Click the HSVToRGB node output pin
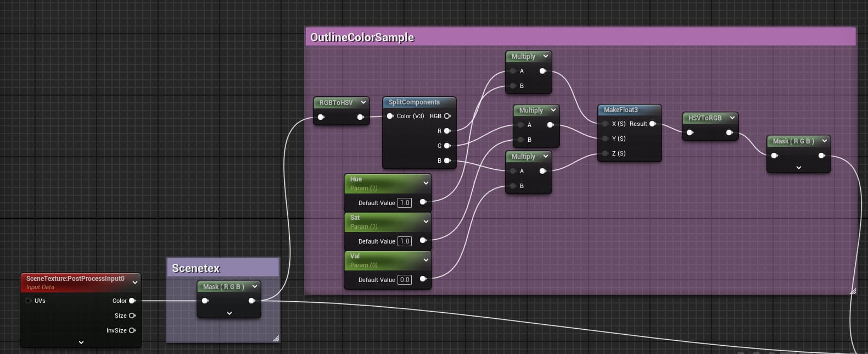 [729, 132]
